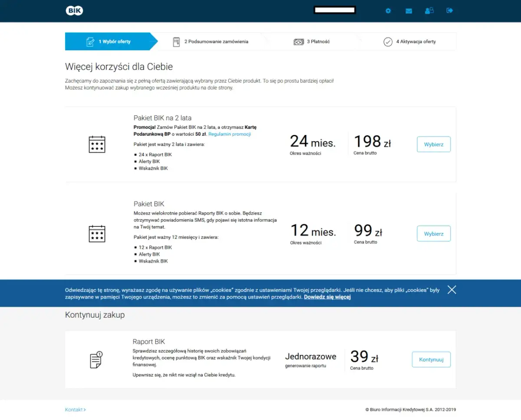Open the user account lock icon
The image size is (521, 420).
pyautogui.click(x=429, y=11)
